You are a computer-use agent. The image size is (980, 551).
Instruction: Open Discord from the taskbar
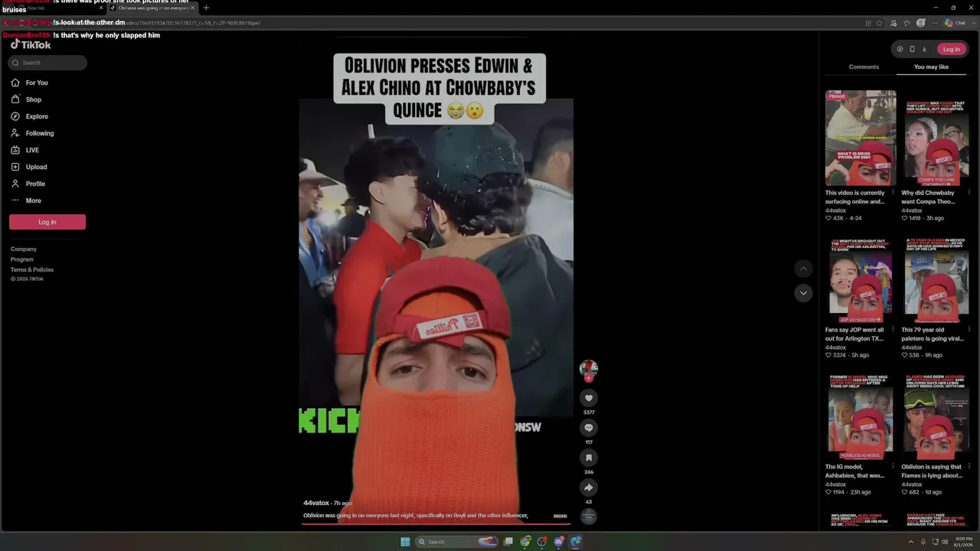click(x=559, y=542)
